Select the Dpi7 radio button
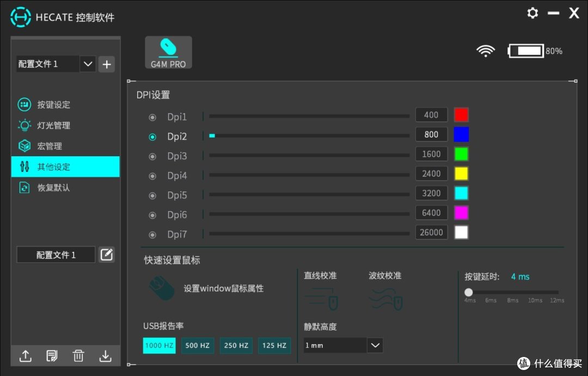588x376 pixels. [x=152, y=235]
